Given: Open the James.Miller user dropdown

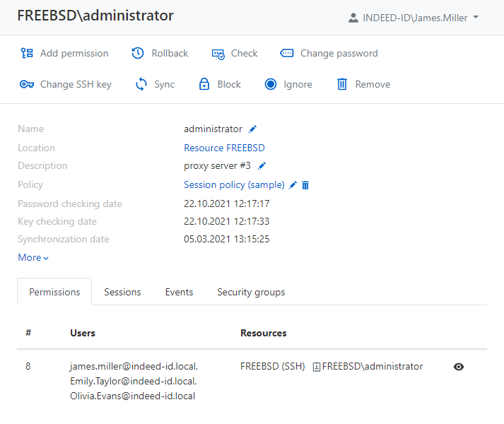Looking at the screenshot, I should tap(414, 18).
